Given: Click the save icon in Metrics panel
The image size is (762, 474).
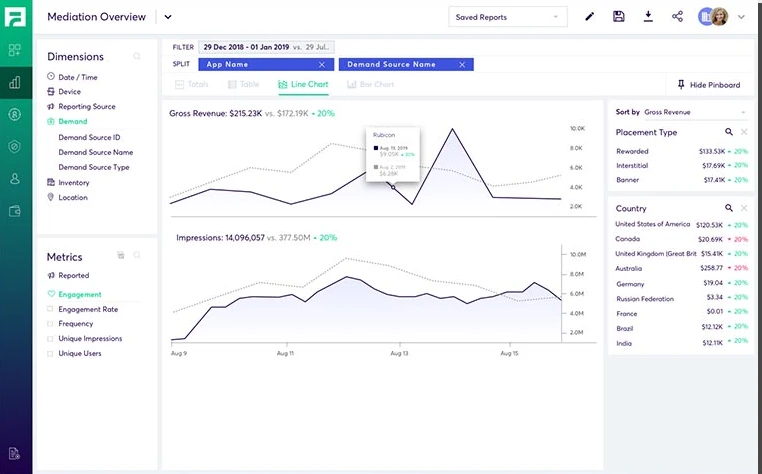Looking at the screenshot, I should coord(121,255).
